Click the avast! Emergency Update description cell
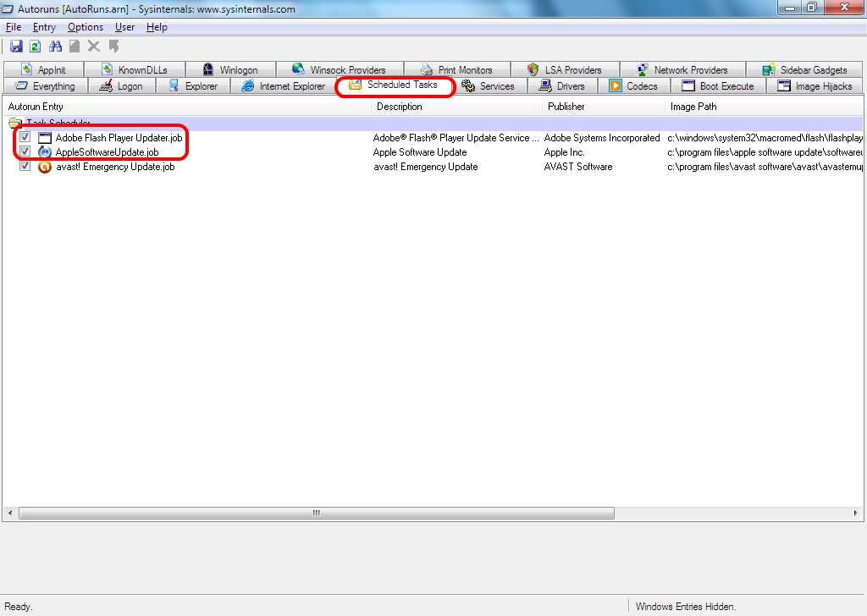 (x=425, y=167)
